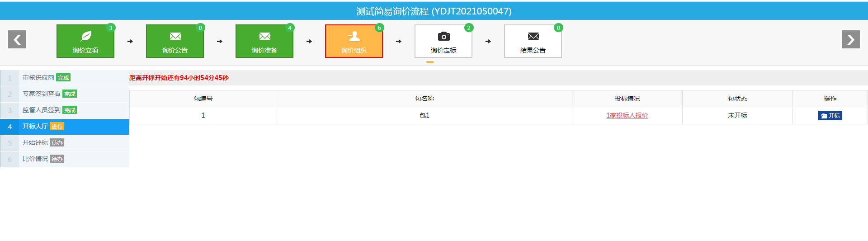Select 比价情况 in the sidebar
Image resolution: width=868 pixels, height=241 pixels.
pyautogui.click(x=65, y=159)
